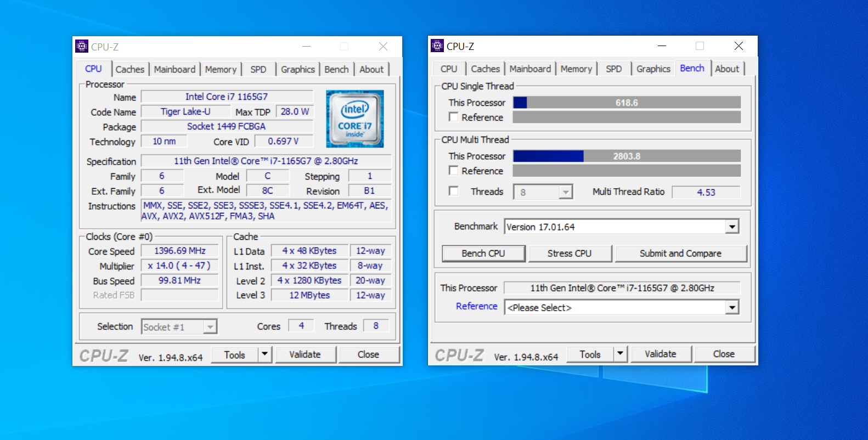Click Close button in right window
Viewport: 868px width, 440px height.
724,354
